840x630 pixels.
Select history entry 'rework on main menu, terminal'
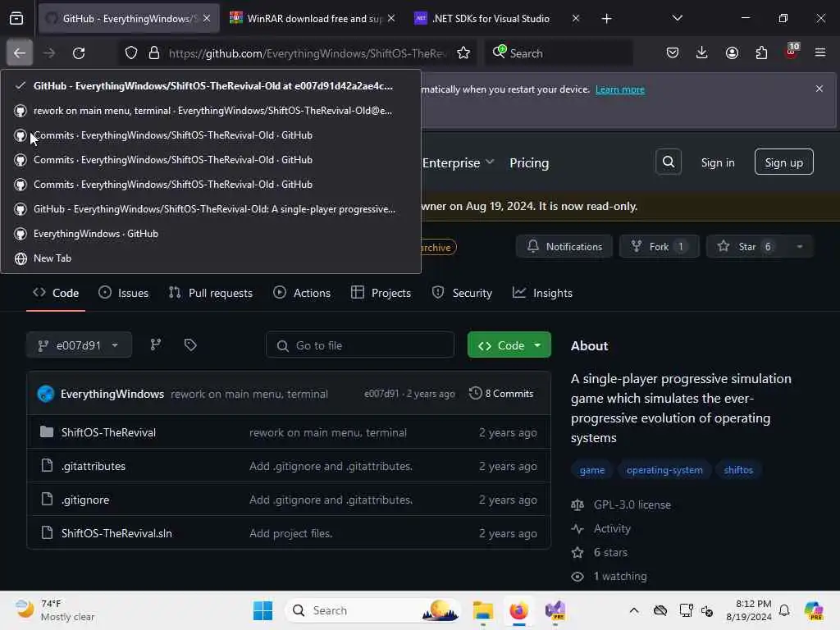pyautogui.click(x=211, y=111)
